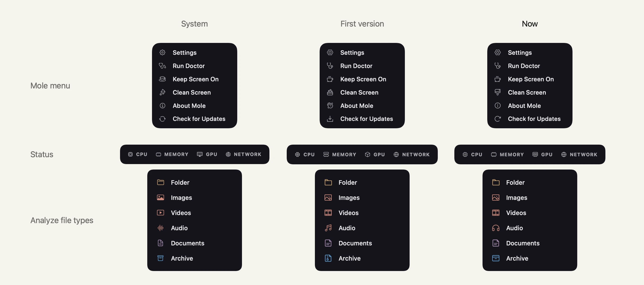Click the document icon in First version file panel
The image size is (644, 285).
328,243
